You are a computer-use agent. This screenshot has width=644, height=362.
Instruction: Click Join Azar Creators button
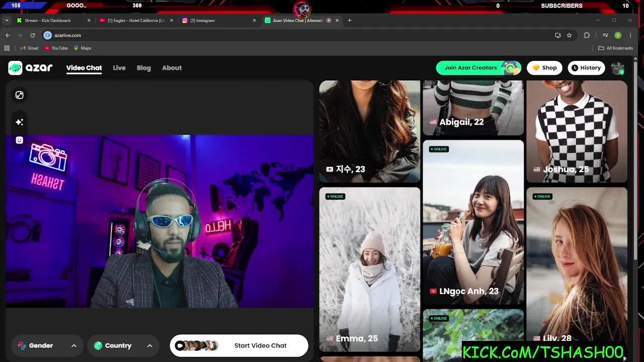478,68
